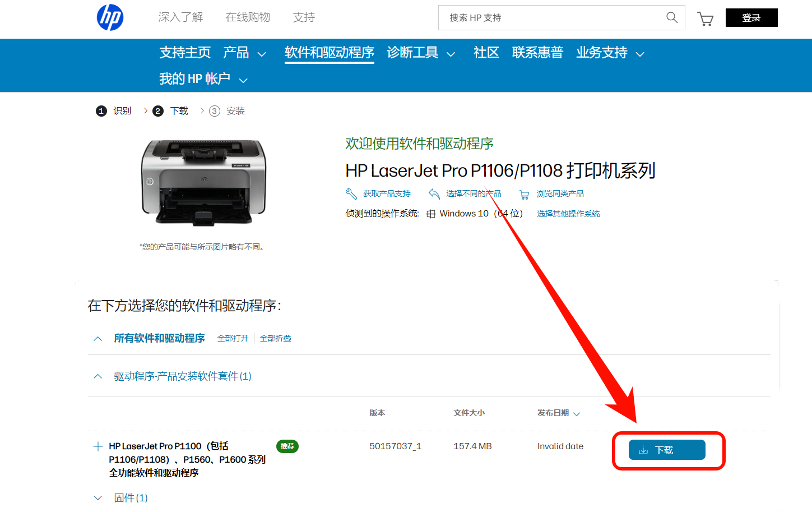Click the Invalid date text

coord(560,446)
